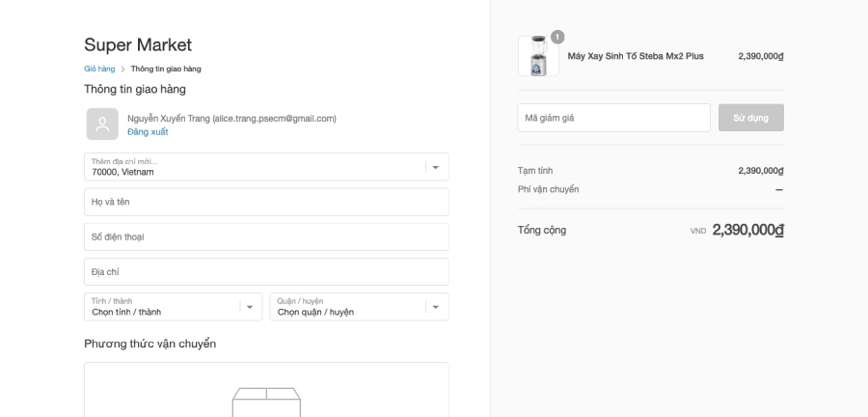This screenshot has width=868, height=417.
Task: Open the saved address dropdown showing 70000, Vietnam
Action: click(x=266, y=167)
